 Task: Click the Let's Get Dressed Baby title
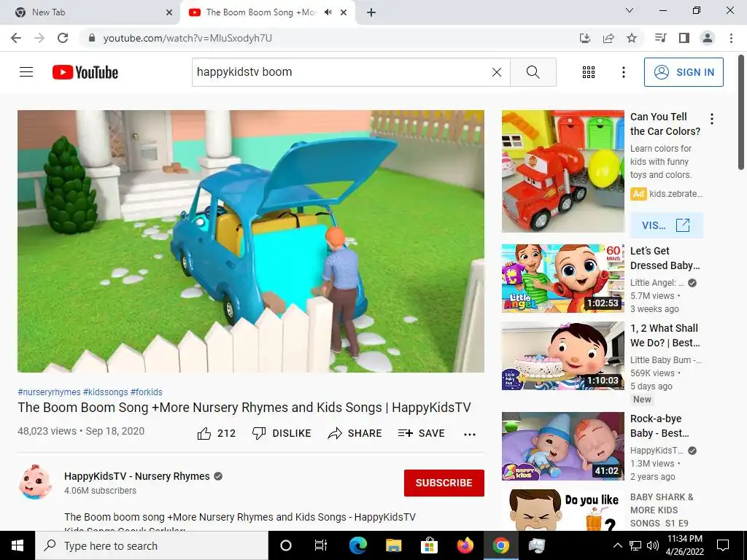[x=665, y=258]
